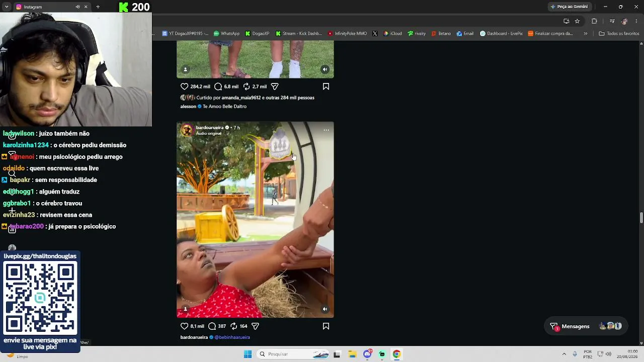Expand hidden bookmarks chevron

click(x=585, y=34)
